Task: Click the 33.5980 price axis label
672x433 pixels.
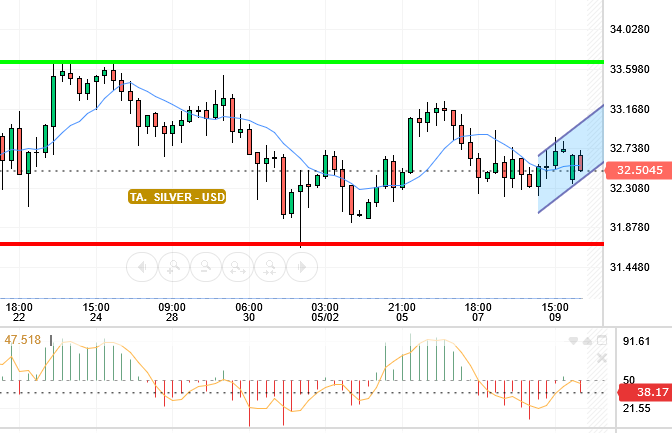Action: point(630,69)
